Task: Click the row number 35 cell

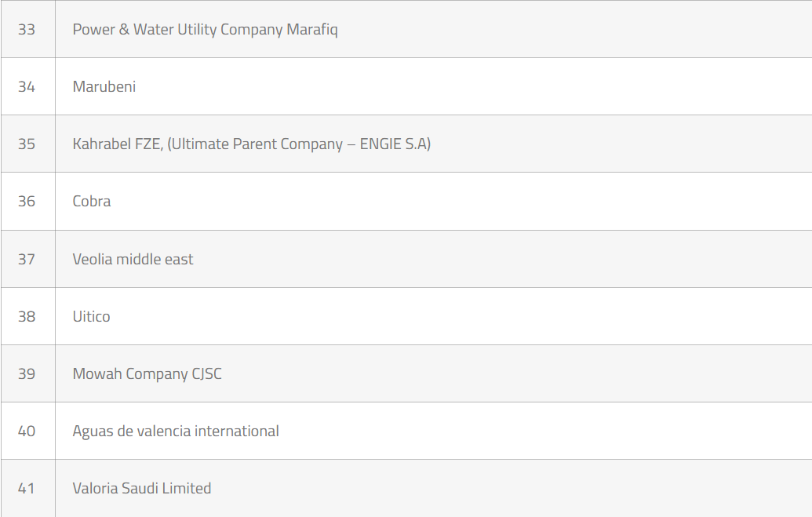Action: tap(27, 144)
